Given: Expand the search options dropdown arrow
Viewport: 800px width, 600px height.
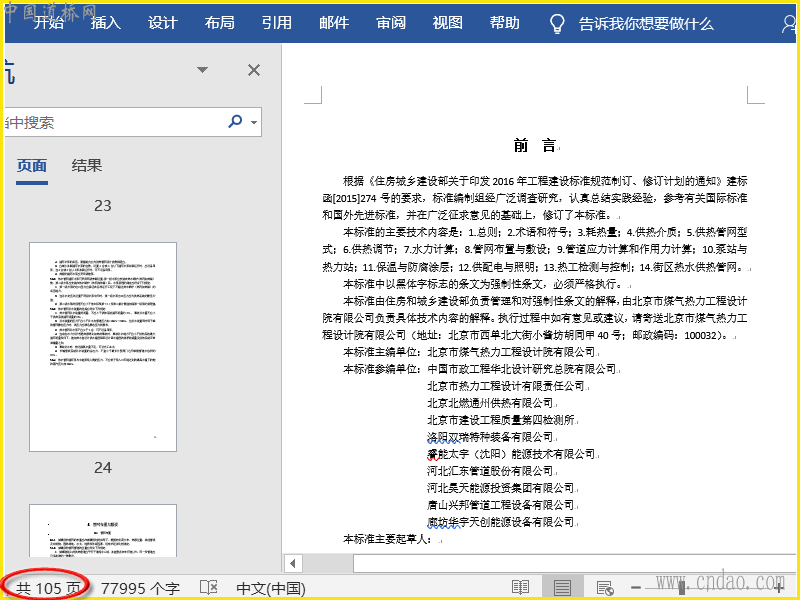Looking at the screenshot, I should pyautogui.click(x=254, y=122).
